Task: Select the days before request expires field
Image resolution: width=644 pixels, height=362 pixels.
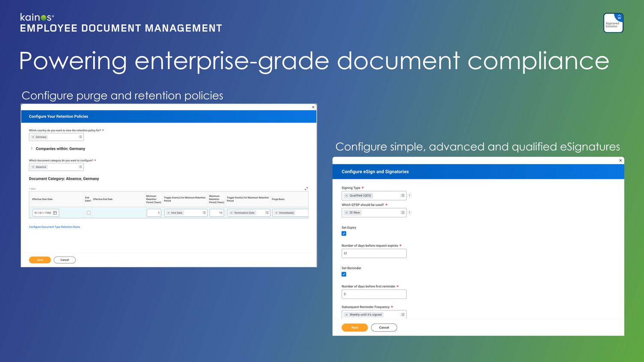Action: (x=374, y=253)
